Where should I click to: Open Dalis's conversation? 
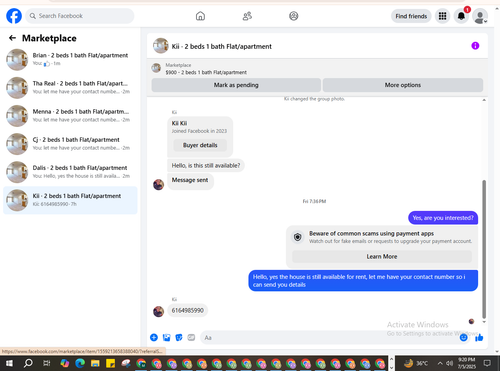(70, 172)
